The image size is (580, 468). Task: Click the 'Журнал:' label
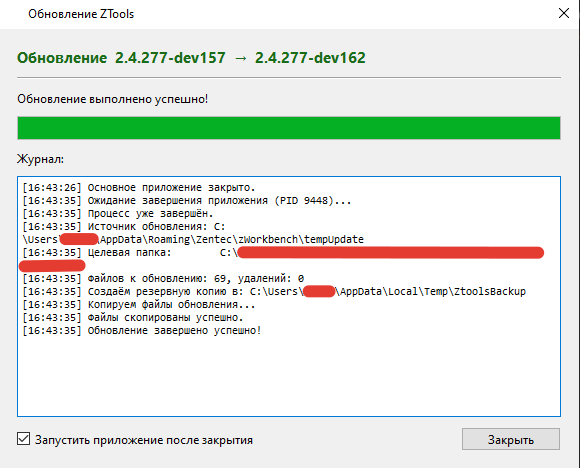pyautogui.click(x=40, y=159)
